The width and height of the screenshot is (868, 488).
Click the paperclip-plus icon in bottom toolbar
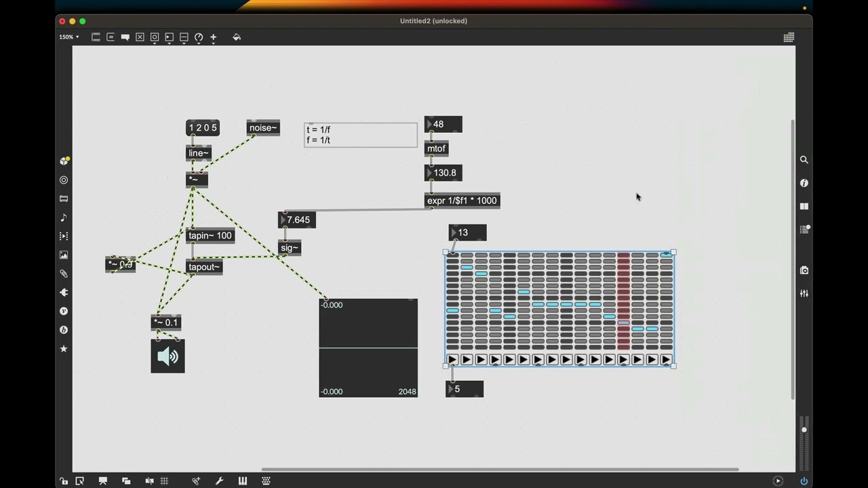click(x=196, y=481)
